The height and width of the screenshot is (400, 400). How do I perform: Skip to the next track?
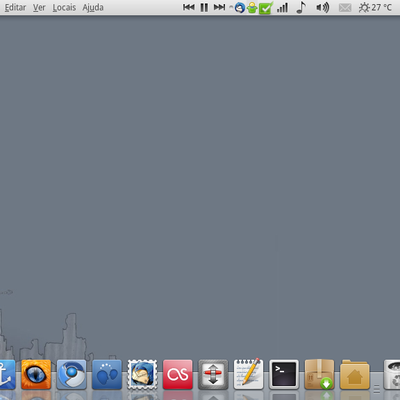[219, 7]
